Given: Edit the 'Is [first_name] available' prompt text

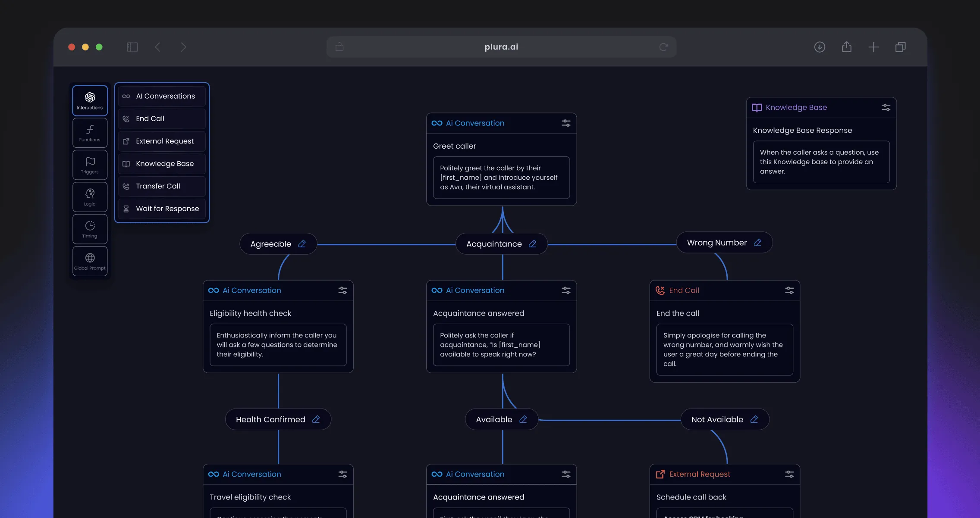Looking at the screenshot, I should pyautogui.click(x=501, y=345).
